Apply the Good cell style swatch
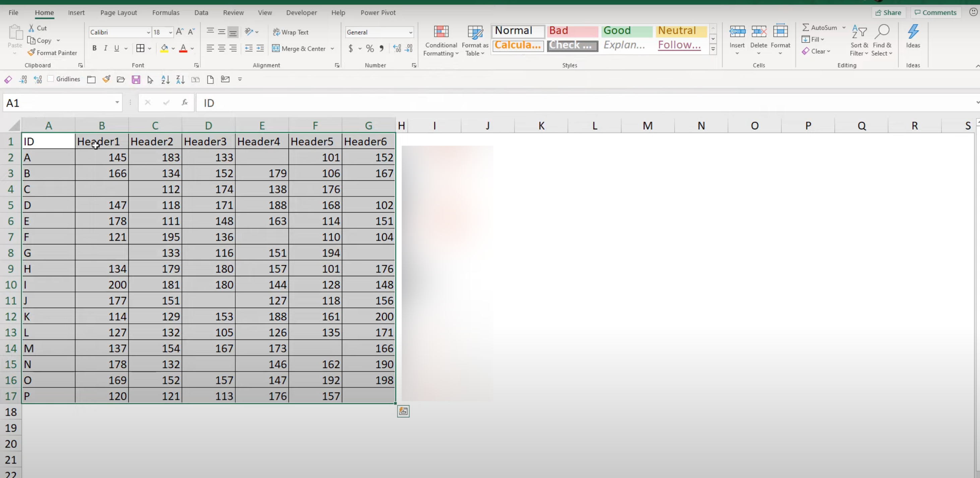This screenshot has height=478, width=980. pos(626,31)
